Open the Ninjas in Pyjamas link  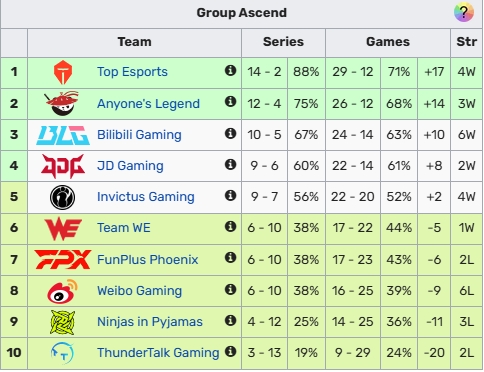150,322
